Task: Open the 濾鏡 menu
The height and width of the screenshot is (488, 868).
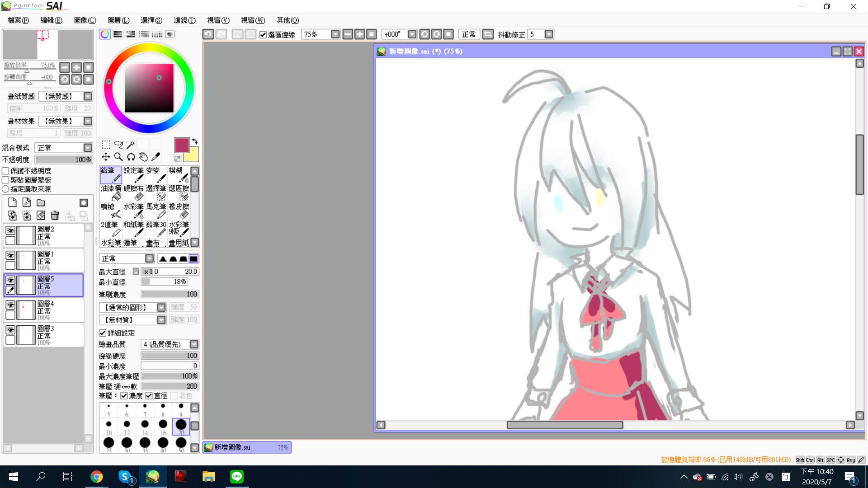Action: click(x=184, y=20)
